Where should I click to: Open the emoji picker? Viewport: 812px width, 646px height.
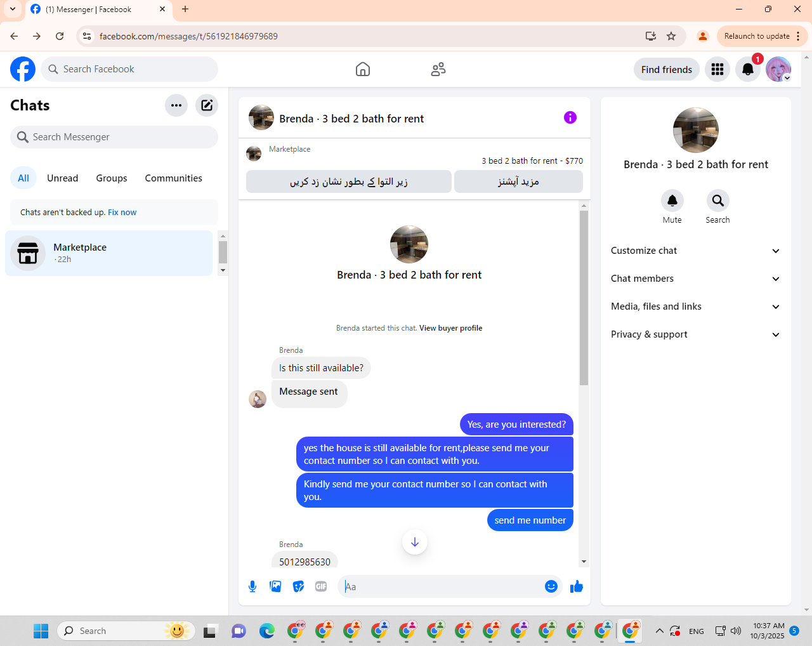pos(551,586)
